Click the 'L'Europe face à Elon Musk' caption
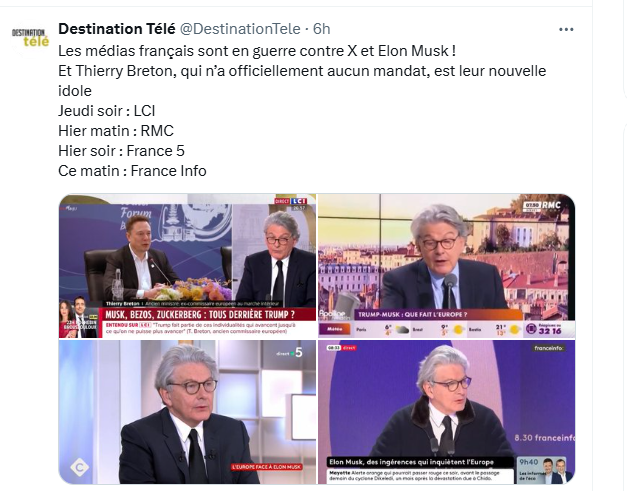The width and height of the screenshot is (627, 491). [x=267, y=467]
